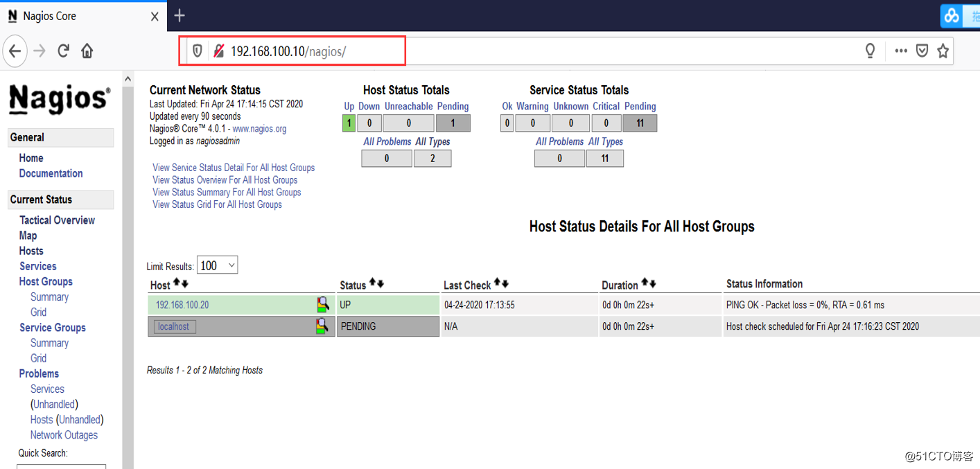The width and height of the screenshot is (980, 469).
Task: View Status Grid For All Host Groups
Action: (x=218, y=205)
